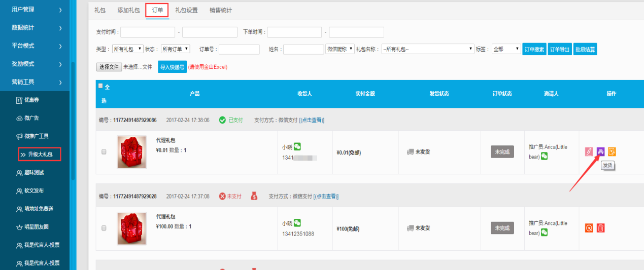
Task: Open the 类型 所有礼包 dropdown
Action: [x=128, y=49]
